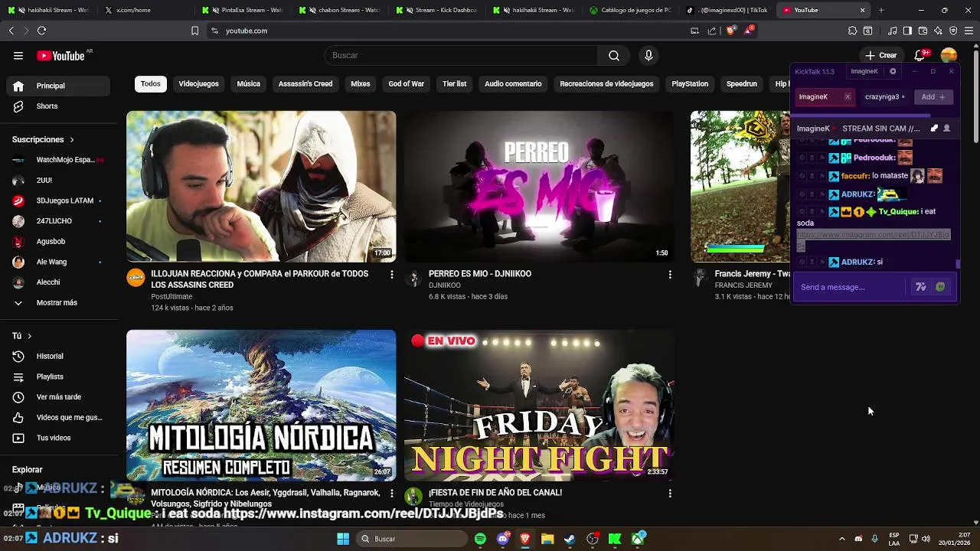Select the Videojuegos filter chip
Viewport: 980px width, 551px height.
click(x=199, y=83)
